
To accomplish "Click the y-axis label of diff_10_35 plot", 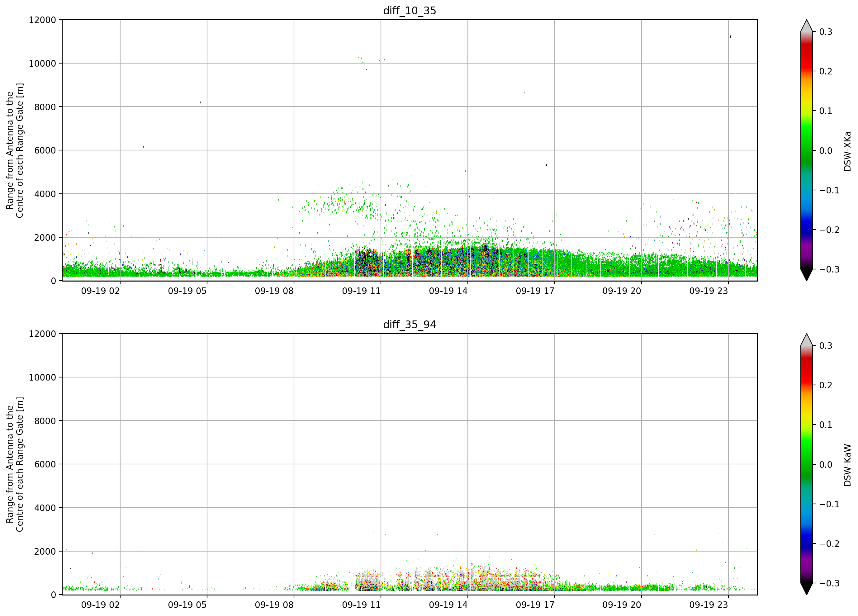I will tap(15, 151).
